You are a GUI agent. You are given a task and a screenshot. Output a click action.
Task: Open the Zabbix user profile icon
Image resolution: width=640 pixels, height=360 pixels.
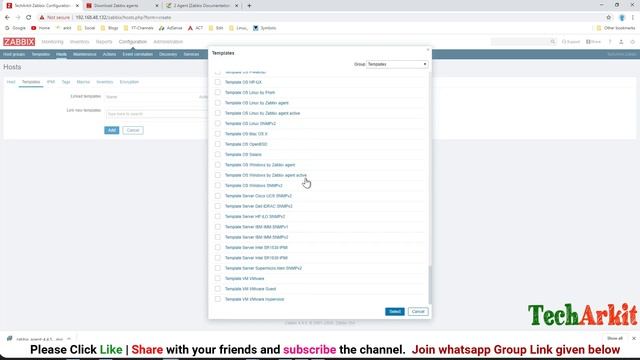tap(621, 42)
